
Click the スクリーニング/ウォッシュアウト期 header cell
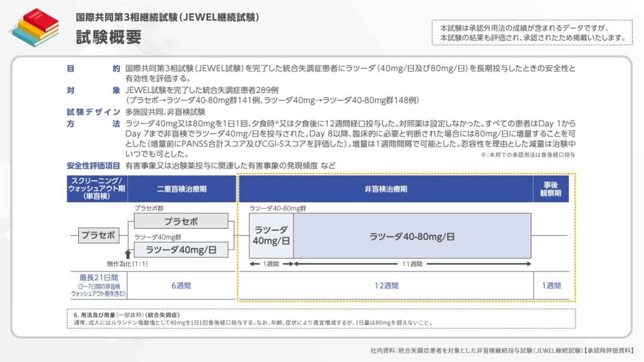pyautogui.click(x=97, y=189)
